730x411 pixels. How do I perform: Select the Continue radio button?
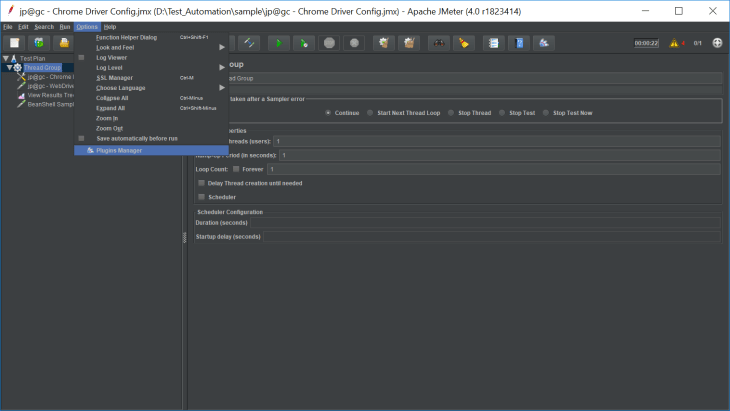[x=328, y=113]
